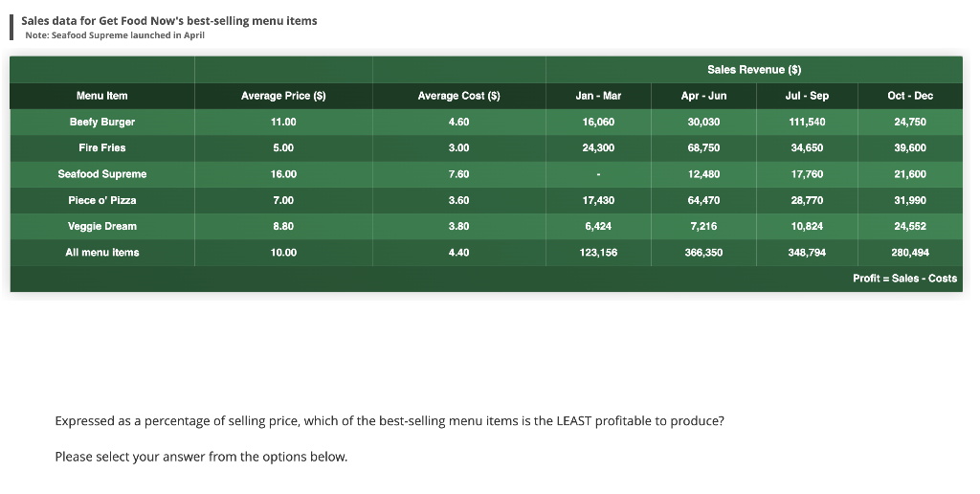Image resolution: width=980 pixels, height=494 pixels.
Task: Click the Beefy Burger row label
Action: (x=102, y=123)
